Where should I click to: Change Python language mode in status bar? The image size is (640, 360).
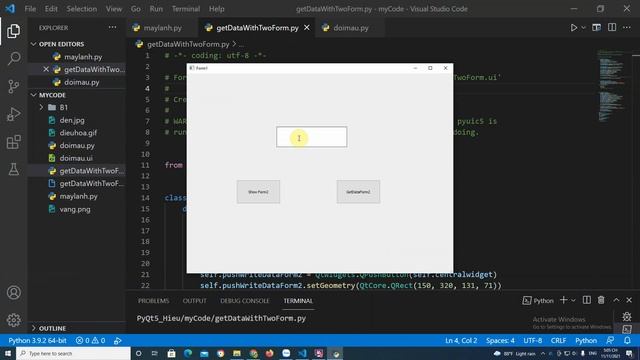click(586, 340)
